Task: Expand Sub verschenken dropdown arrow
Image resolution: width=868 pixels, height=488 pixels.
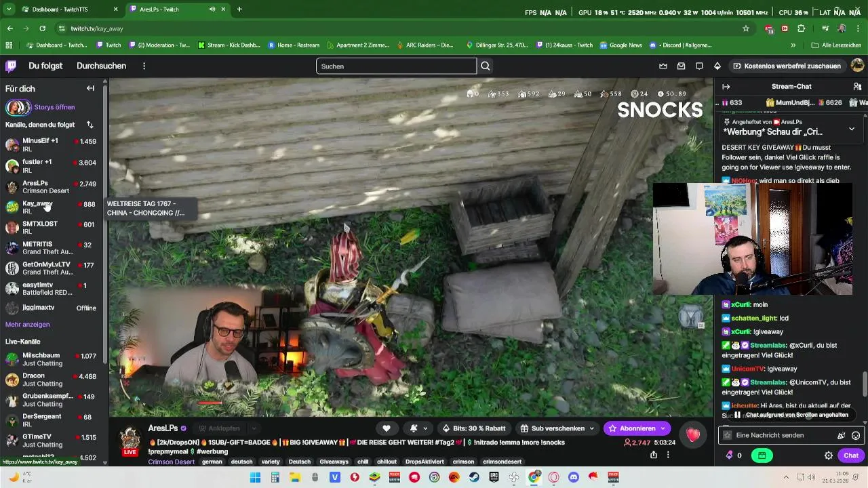Action: coord(591,428)
